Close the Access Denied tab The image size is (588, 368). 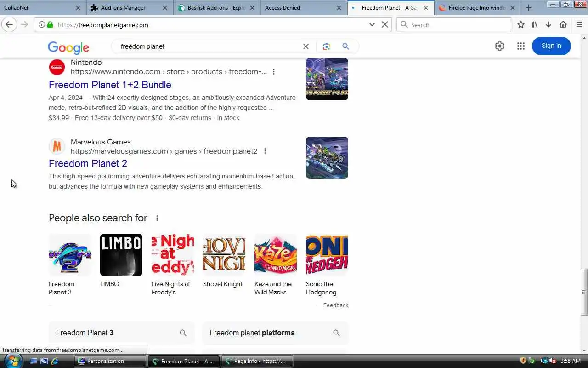point(339,8)
